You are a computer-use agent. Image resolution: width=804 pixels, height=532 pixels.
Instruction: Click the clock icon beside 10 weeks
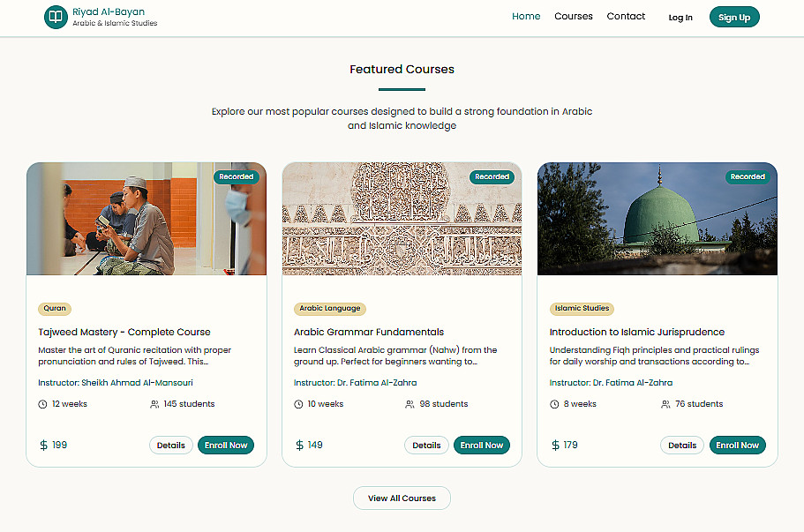point(298,404)
